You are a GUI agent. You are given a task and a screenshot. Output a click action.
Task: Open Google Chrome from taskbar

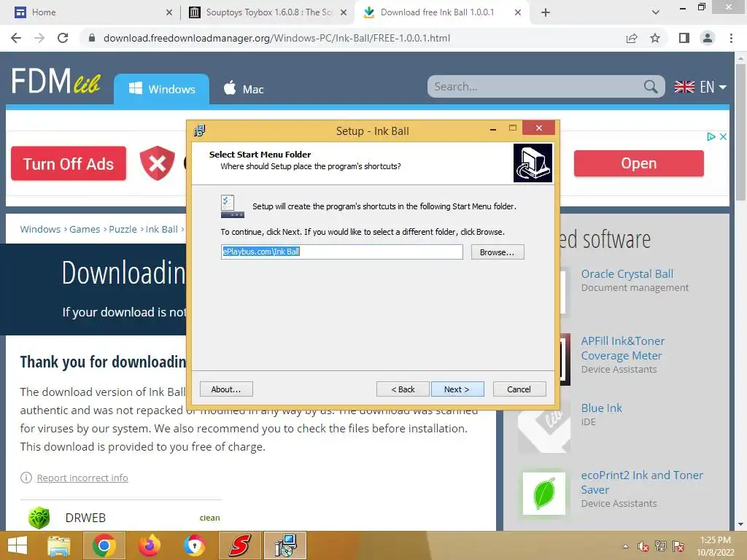point(104,545)
